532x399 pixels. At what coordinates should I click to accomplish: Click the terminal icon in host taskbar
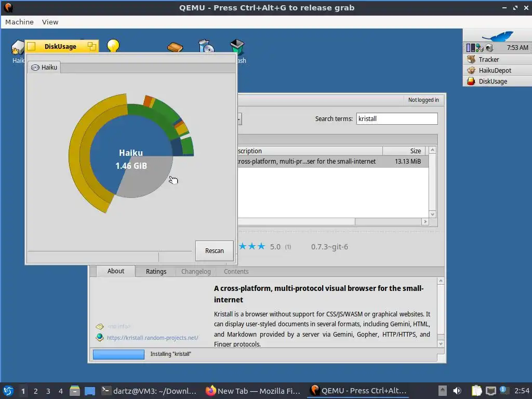pos(106,391)
